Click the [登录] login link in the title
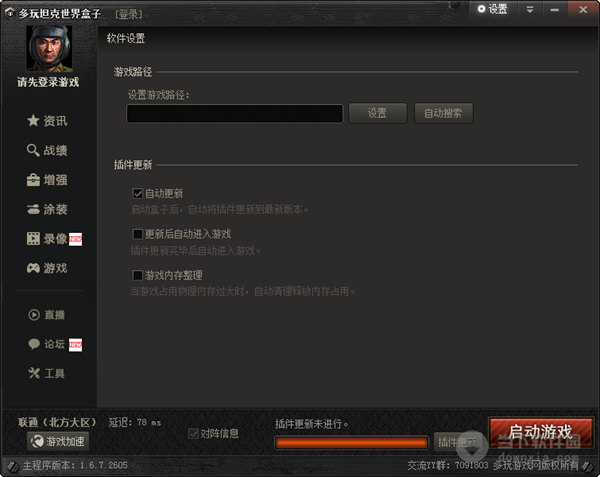 (129, 15)
